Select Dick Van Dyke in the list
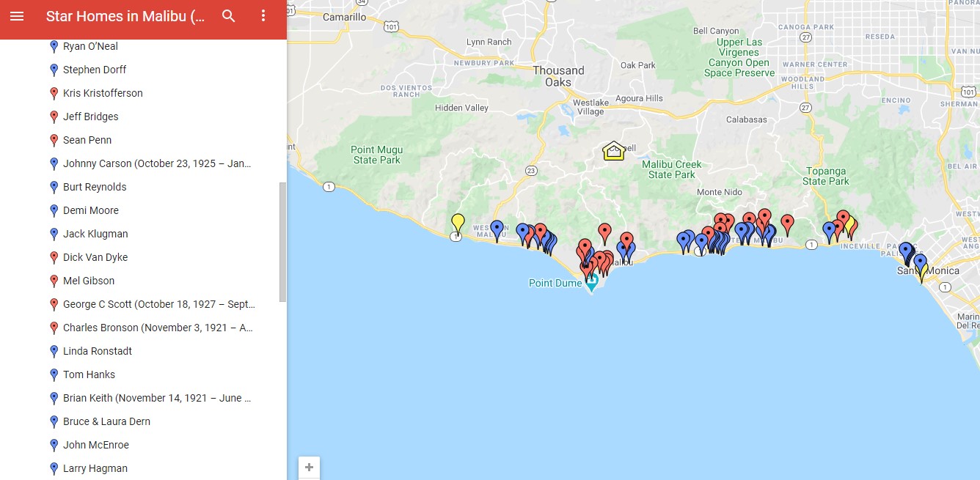 tap(95, 257)
